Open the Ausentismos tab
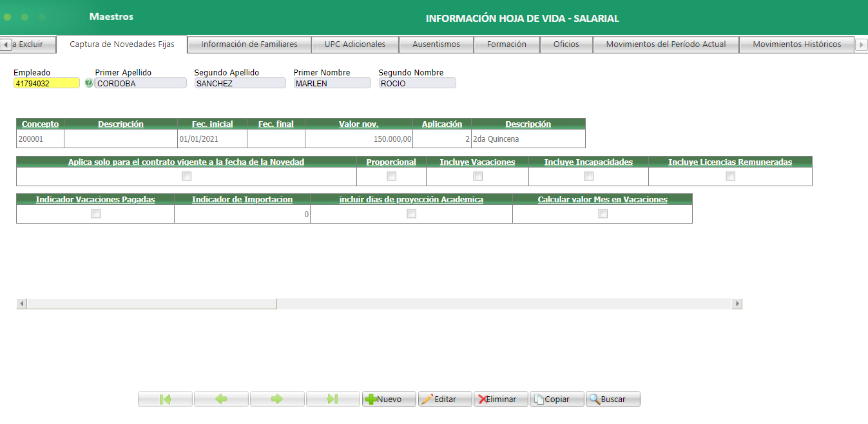Screen dimensions: 868x424 point(436,44)
